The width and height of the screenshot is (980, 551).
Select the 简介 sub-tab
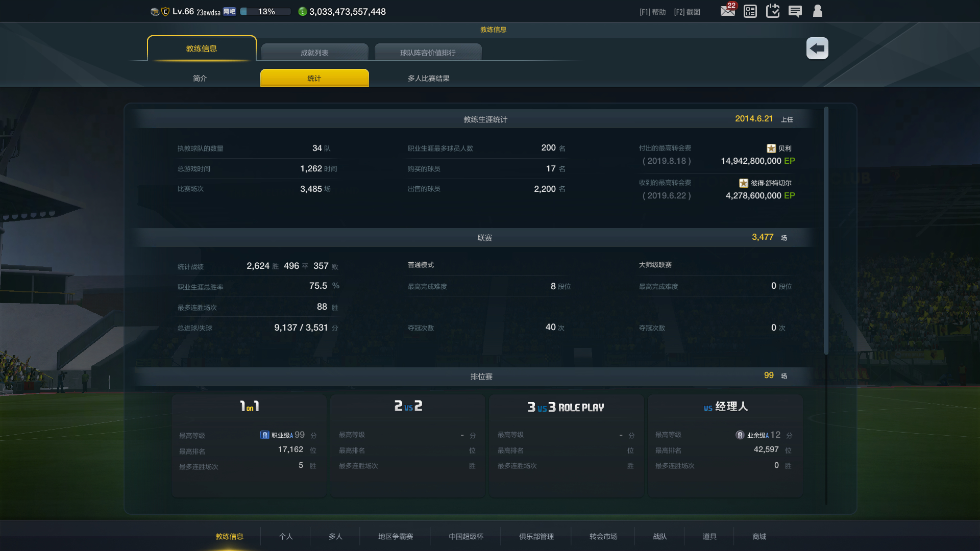(x=200, y=78)
